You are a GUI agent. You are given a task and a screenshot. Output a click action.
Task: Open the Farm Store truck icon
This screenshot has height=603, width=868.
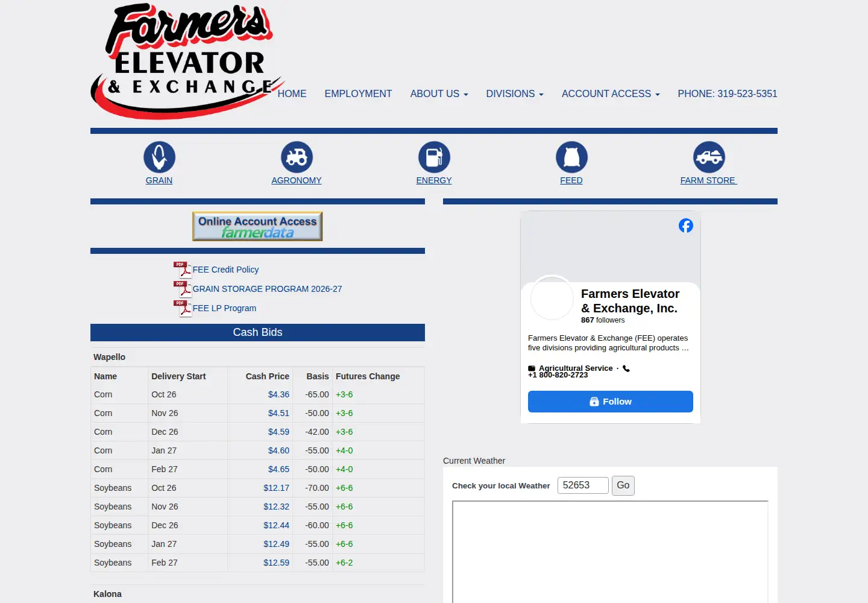click(709, 157)
